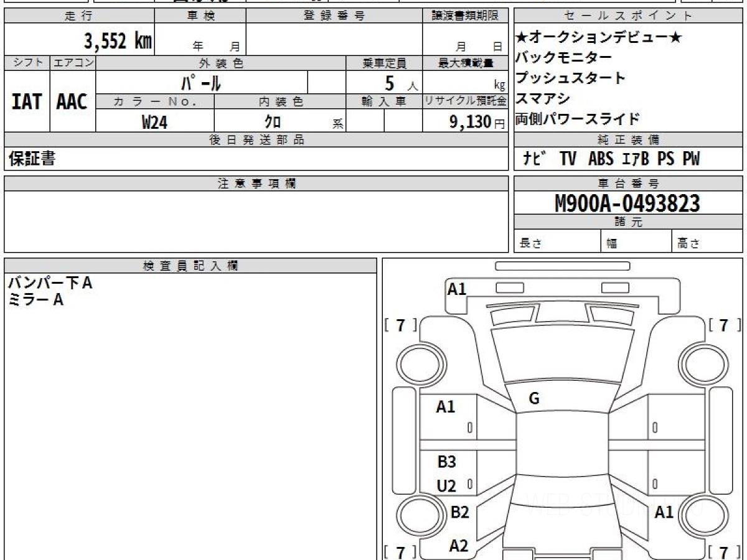Click the 9,130円 recycle deposit value
Image resolution: width=747 pixels, height=560 pixels.
pos(477,122)
